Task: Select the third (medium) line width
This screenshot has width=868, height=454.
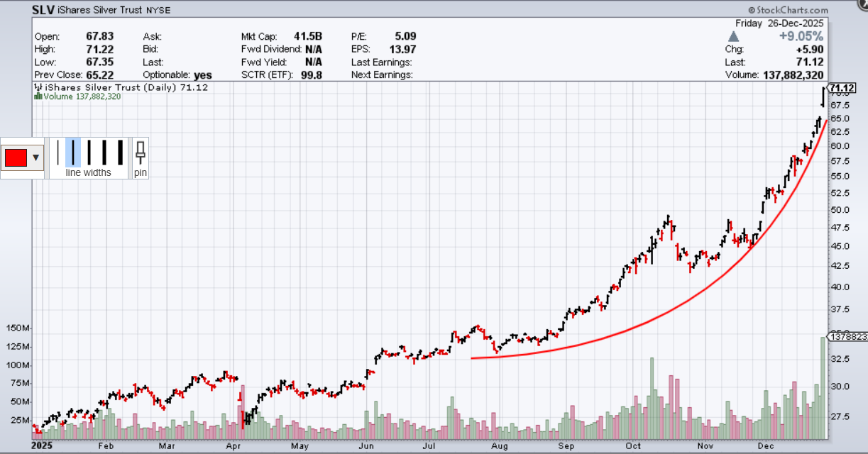Action: coord(89,153)
